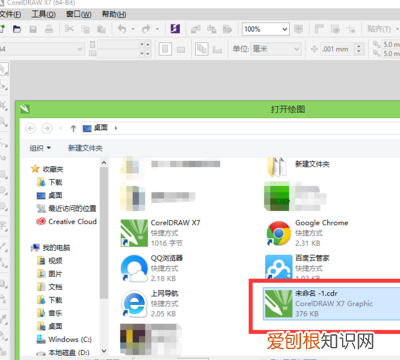Select 图片 folder in navigation pane
This screenshot has height=360, width=400.
[50, 274]
